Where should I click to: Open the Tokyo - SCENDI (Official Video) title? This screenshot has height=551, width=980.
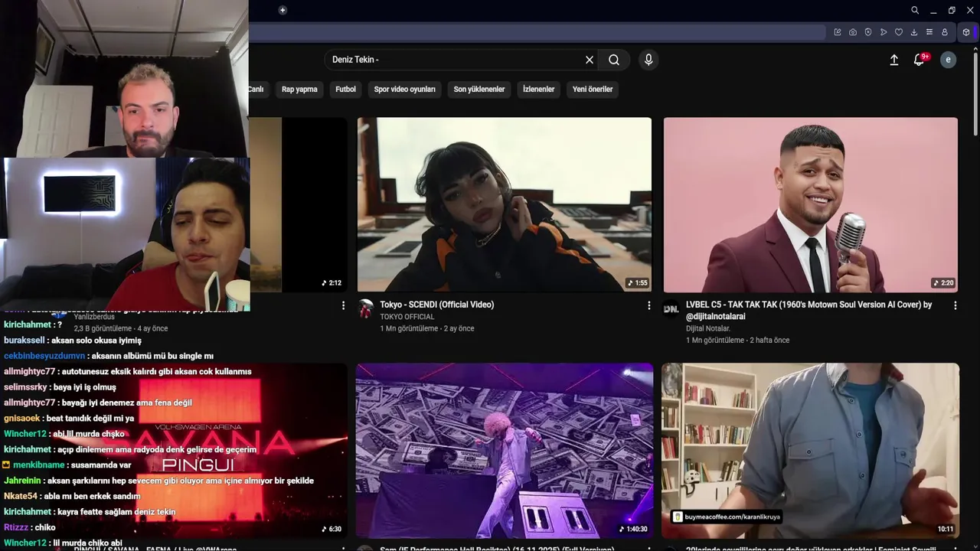tap(437, 305)
